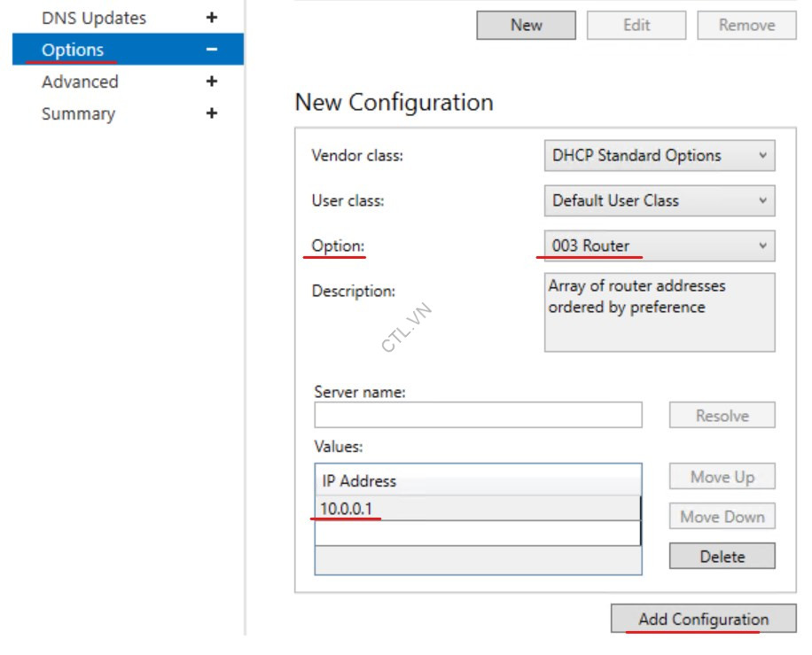Click the Move Down button
The height and width of the screenshot is (655, 812).
722,516
